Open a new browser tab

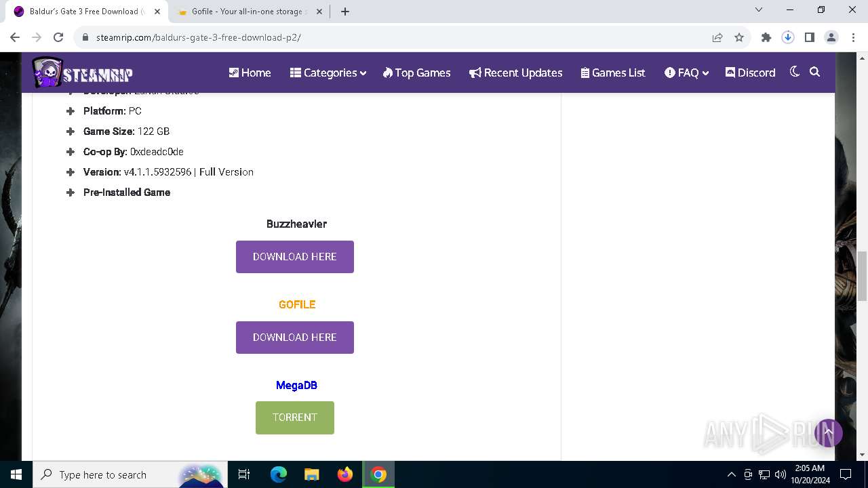[345, 12]
